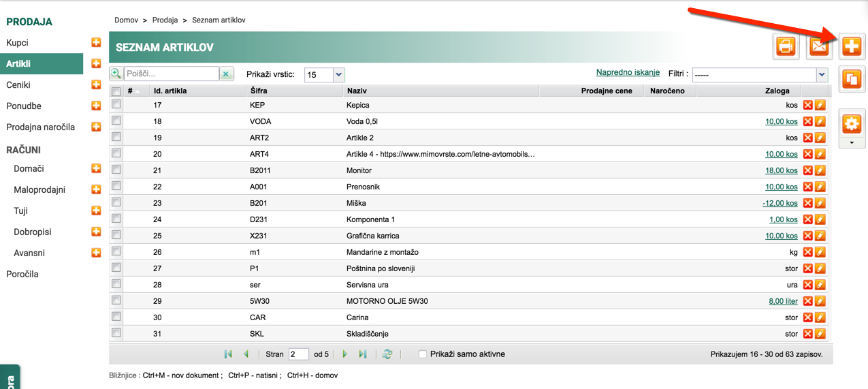Delete the Carina row
The width and height of the screenshot is (868, 389).
click(808, 317)
